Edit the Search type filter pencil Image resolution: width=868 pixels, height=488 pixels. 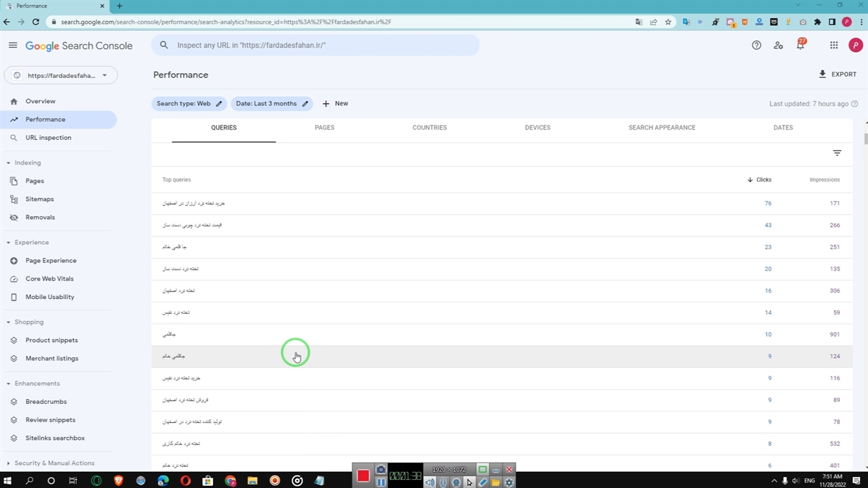pyautogui.click(x=219, y=104)
